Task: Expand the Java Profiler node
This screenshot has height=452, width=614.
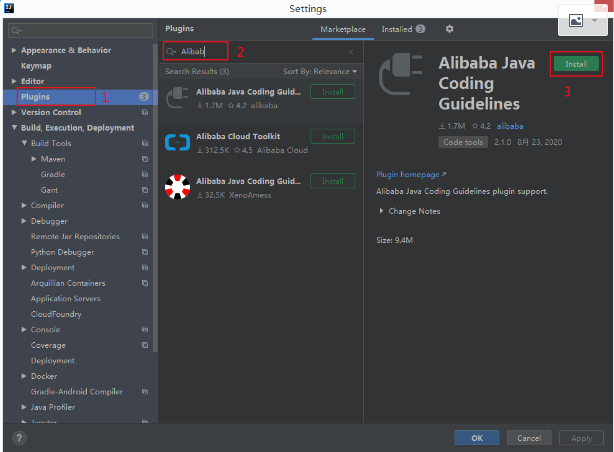Action: point(24,407)
